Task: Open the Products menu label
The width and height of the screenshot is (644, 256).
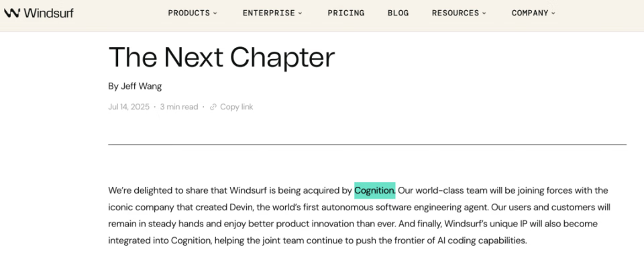Action: coord(189,13)
